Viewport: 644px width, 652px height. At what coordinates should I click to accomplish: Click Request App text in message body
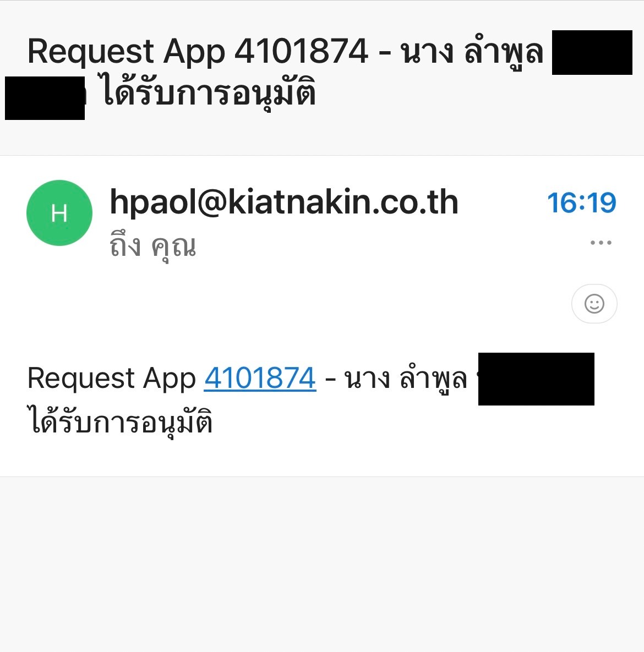coord(112,379)
